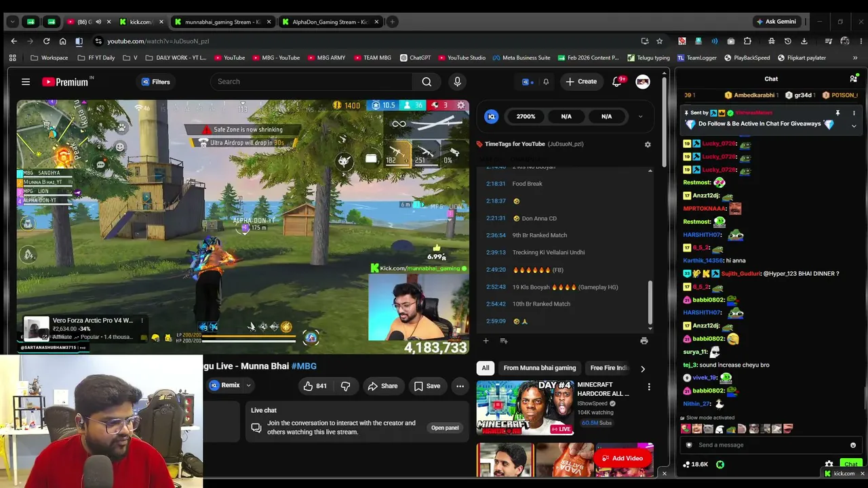
Task: Open the ad card three-dot menu
Action: point(142,321)
